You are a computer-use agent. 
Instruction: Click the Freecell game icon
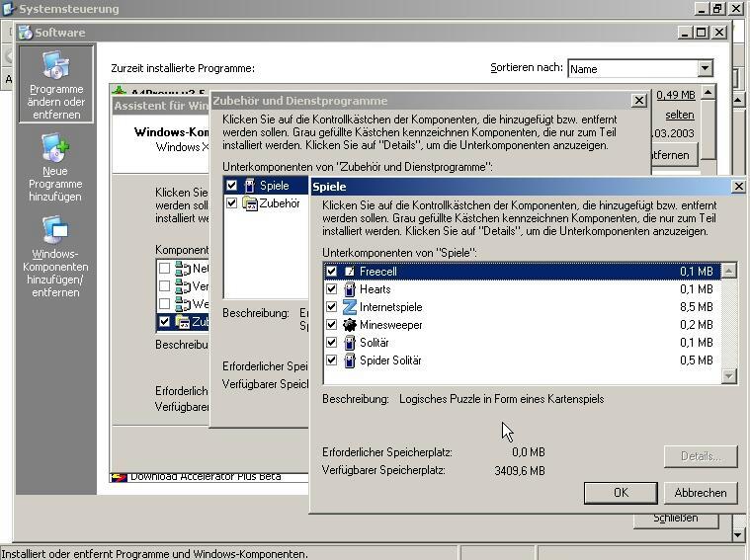[x=350, y=272]
